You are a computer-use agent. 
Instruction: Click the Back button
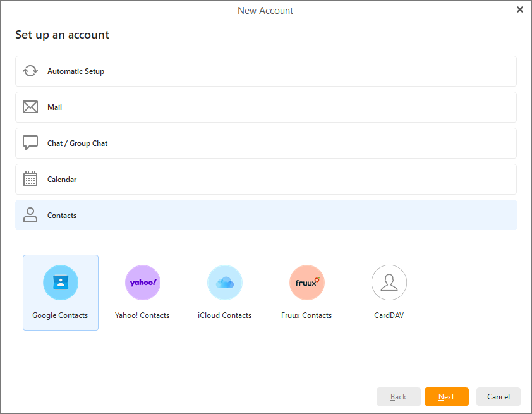click(399, 397)
